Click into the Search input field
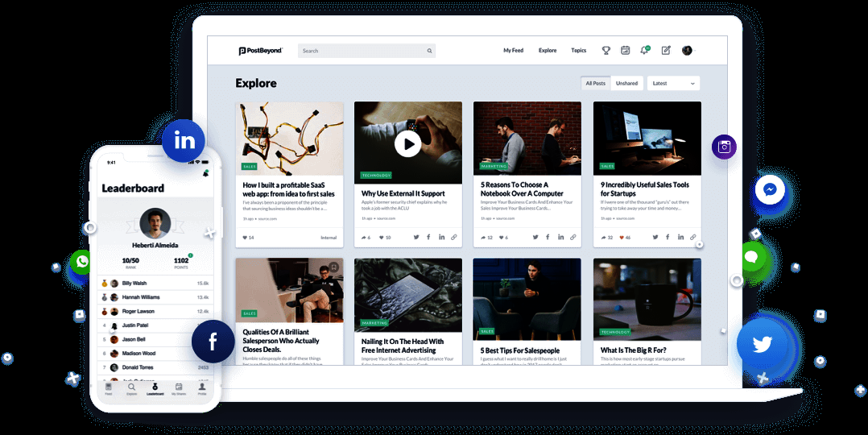The height and width of the screenshot is (435, 868). [x=362, y=51]
